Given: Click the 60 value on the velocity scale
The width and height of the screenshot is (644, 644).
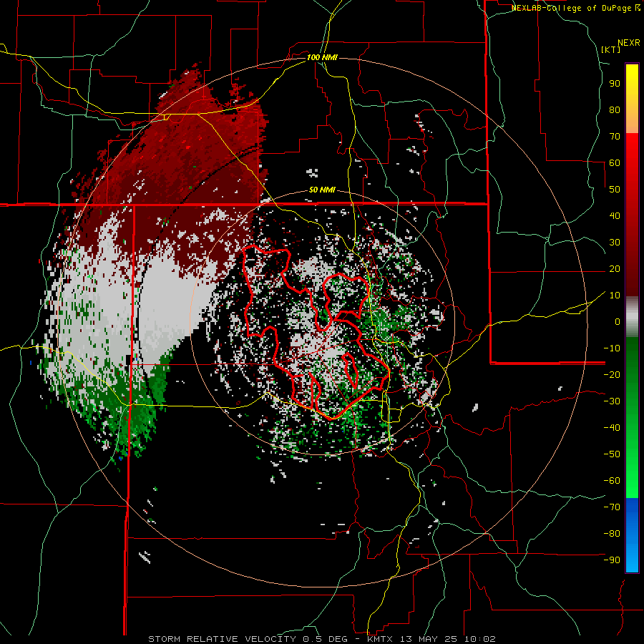Looking at the screenshot, I should pyautogui.click(x=615, y=162).
